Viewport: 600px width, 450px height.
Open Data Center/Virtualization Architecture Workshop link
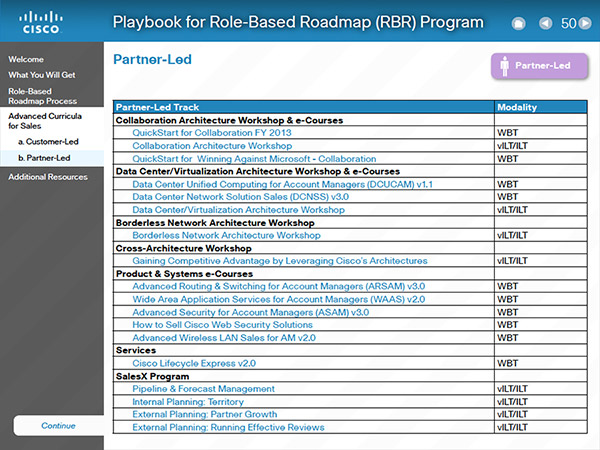(x=238, y=210)
